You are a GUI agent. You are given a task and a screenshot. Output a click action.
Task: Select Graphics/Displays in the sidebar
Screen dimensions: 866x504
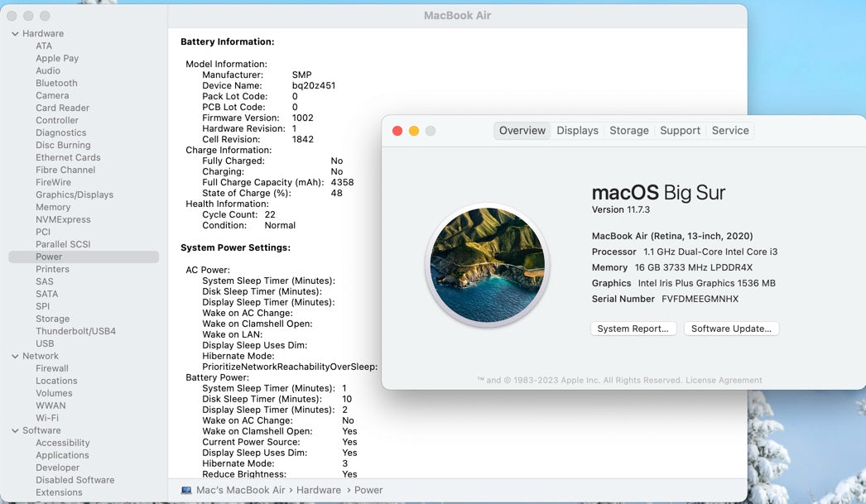[x=75, y=194]
